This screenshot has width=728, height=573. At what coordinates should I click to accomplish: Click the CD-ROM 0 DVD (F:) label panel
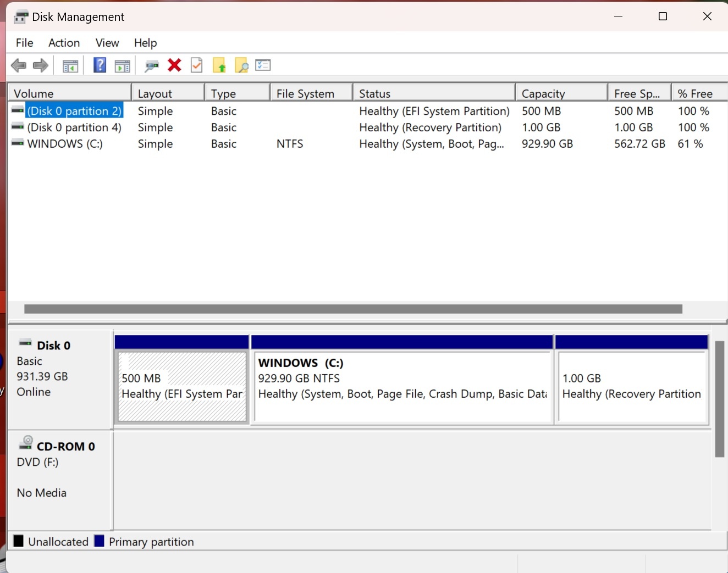click(x=60, y=480)
